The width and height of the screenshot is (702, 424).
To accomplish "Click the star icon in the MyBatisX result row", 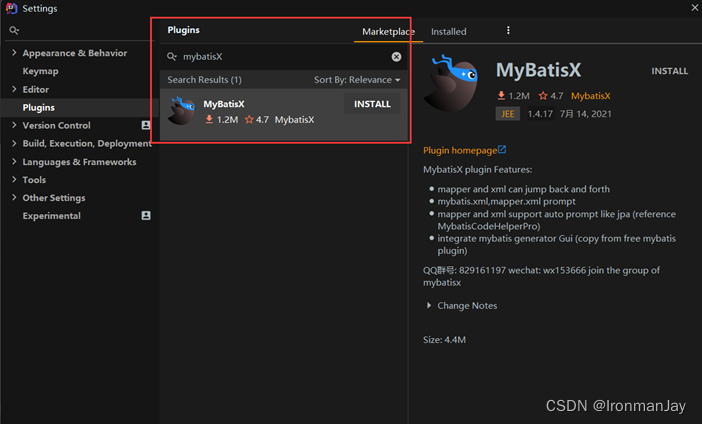I will [x=249, y=120].
